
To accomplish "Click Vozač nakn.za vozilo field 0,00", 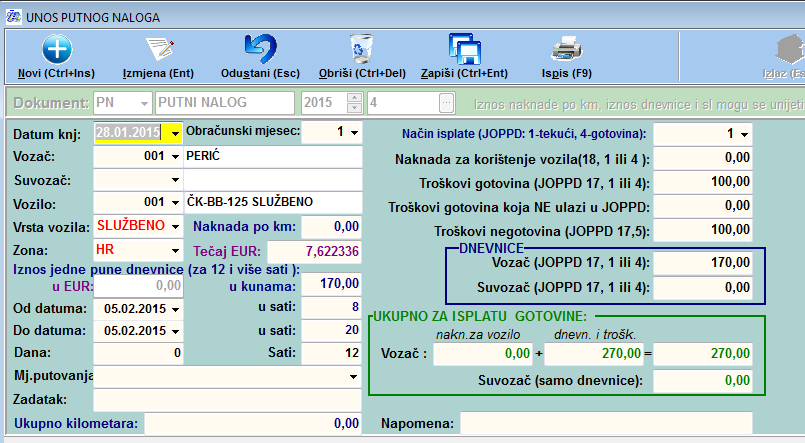I will pyautogui.click(x=483, y=354).
